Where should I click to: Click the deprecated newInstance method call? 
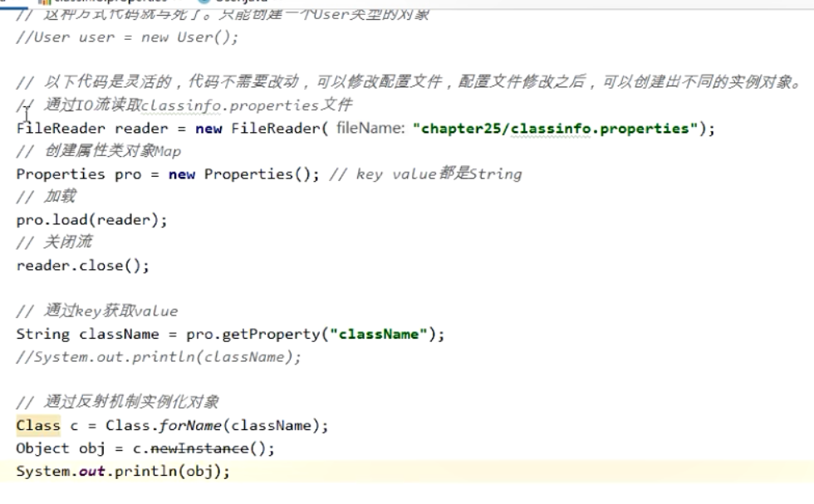(x=199, y=448)
